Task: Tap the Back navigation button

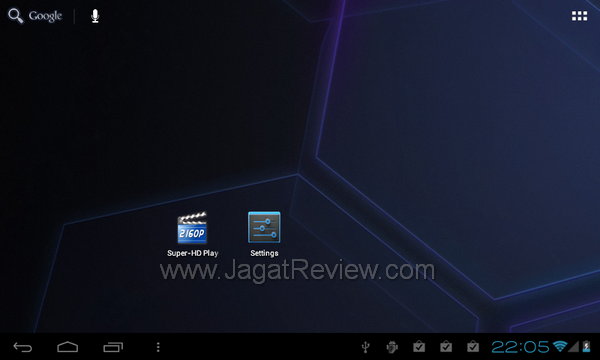Action: pos(23,347)
